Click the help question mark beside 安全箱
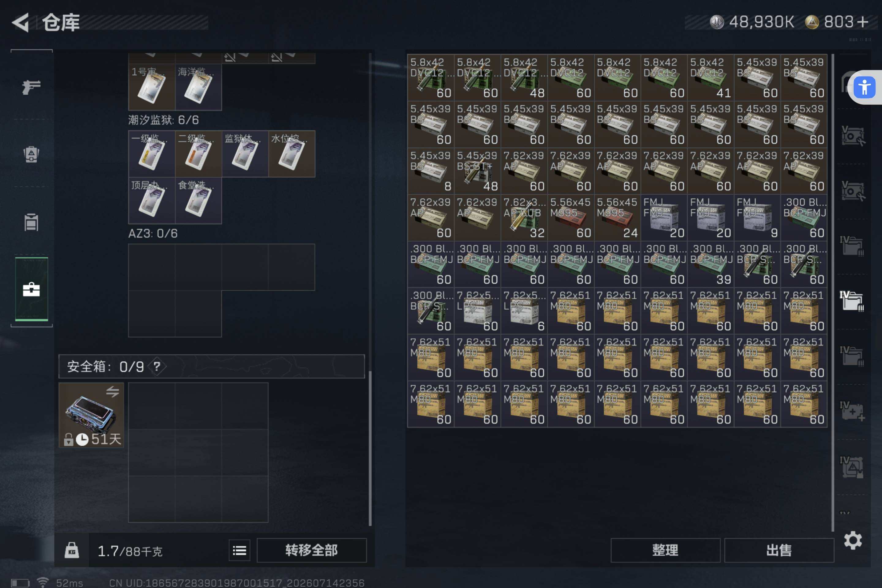 click(157, 366)
